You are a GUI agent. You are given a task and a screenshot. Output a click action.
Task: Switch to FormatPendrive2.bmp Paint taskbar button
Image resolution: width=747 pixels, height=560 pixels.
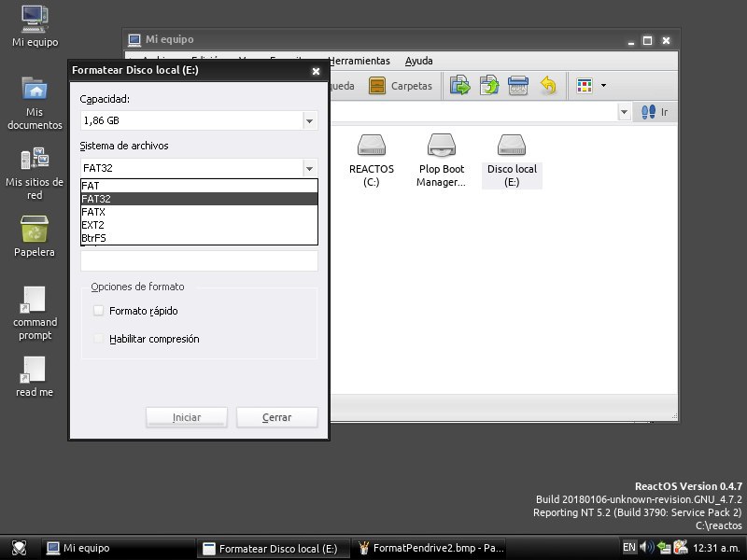coord(430,548)
